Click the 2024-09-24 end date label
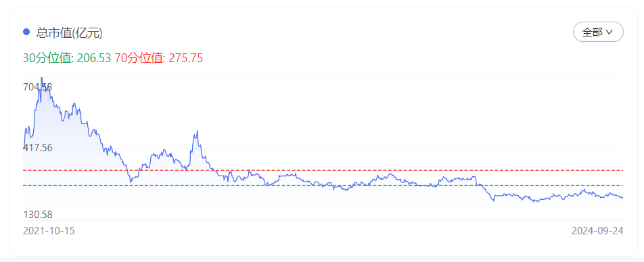This screenshot has height=262, width=644. (597, 231)
